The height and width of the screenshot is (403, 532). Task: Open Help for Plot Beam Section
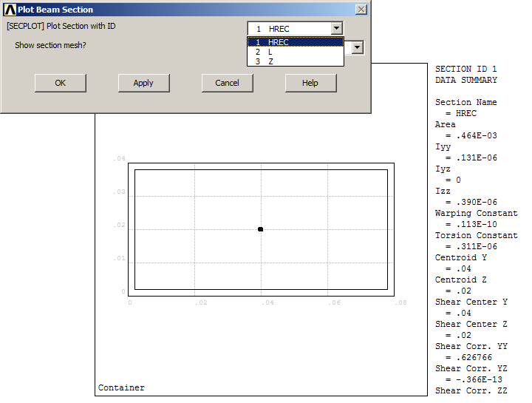(310, 83)
